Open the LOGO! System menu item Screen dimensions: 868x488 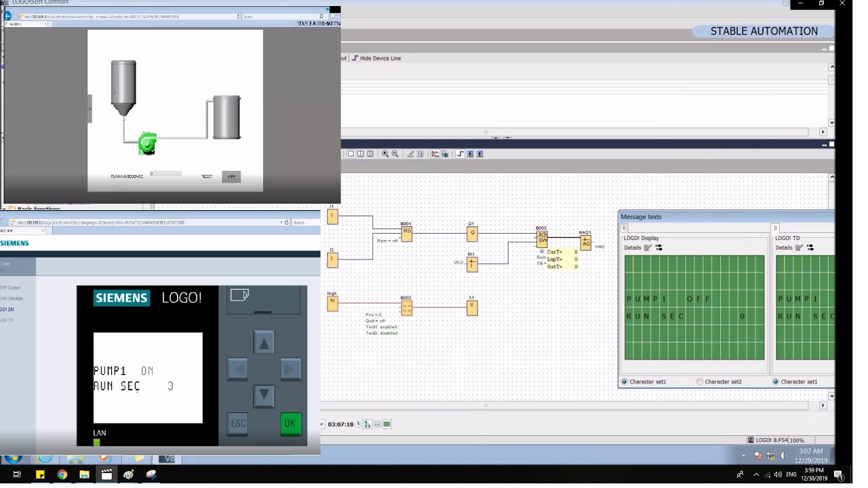pyautogui.click(x=11, y=287)
